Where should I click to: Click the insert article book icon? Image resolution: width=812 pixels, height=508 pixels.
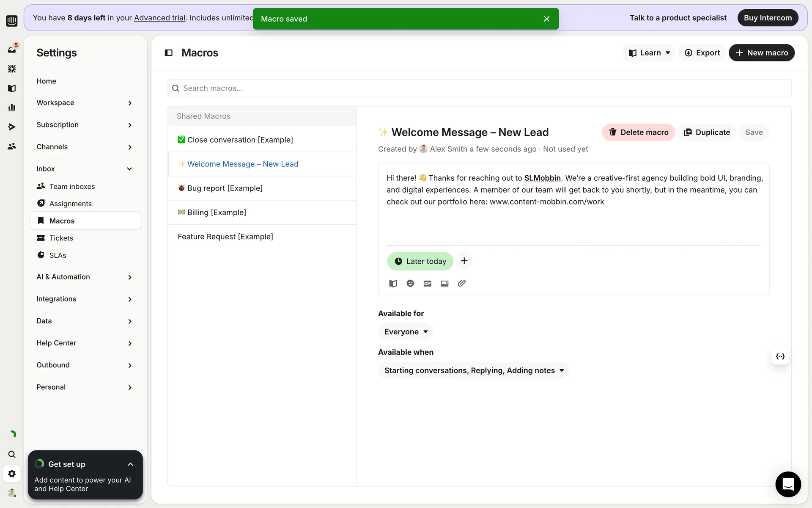click(x=393, y=283)
